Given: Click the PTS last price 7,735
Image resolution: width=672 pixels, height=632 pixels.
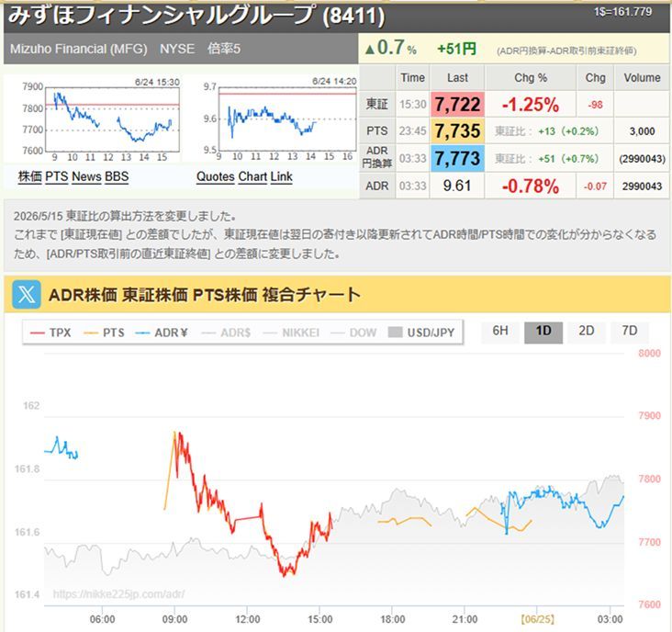Looking at the screenshot, I should pos(458,131).
